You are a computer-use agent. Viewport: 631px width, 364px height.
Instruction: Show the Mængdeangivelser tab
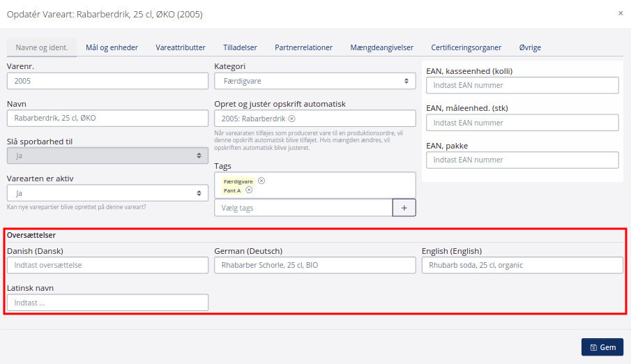(381, 47)
